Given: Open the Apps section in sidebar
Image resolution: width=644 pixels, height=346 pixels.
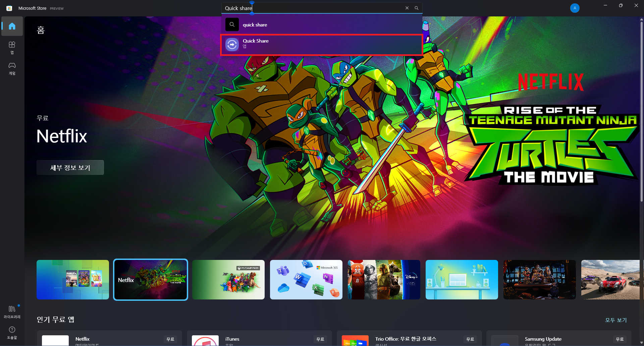Looking at the screenshot, I should coord(12,48).
